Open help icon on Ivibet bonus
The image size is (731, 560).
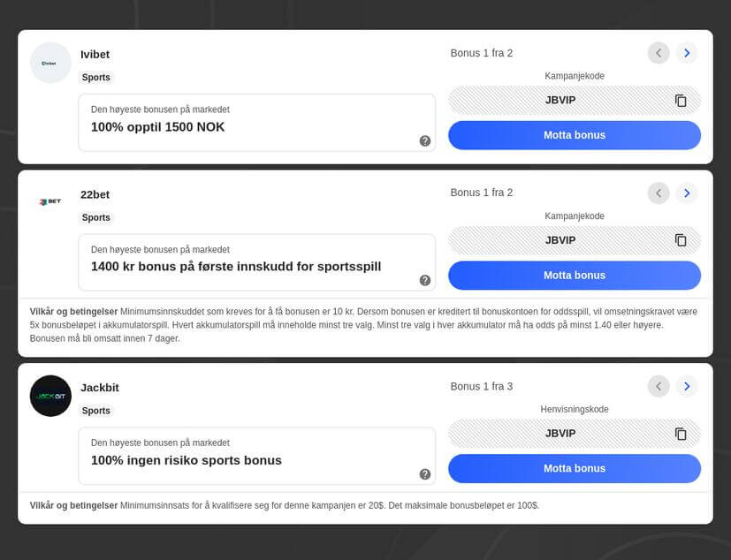pyautogui.click(x=425, y=140)
